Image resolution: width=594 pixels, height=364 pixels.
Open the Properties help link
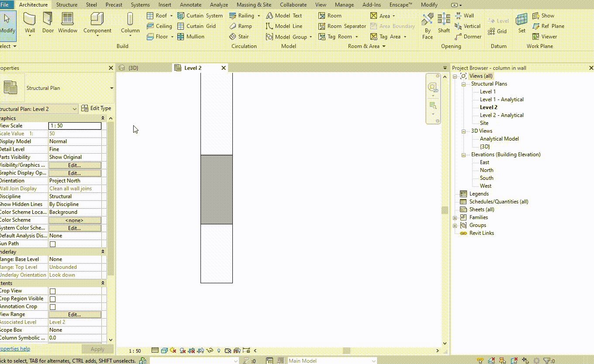[x=15, y=349]
